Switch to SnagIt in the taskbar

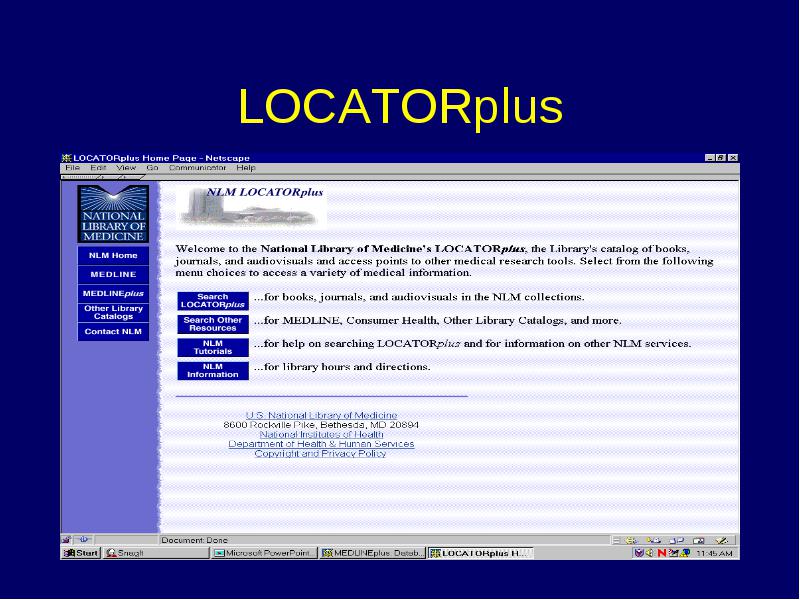[157, 553]
